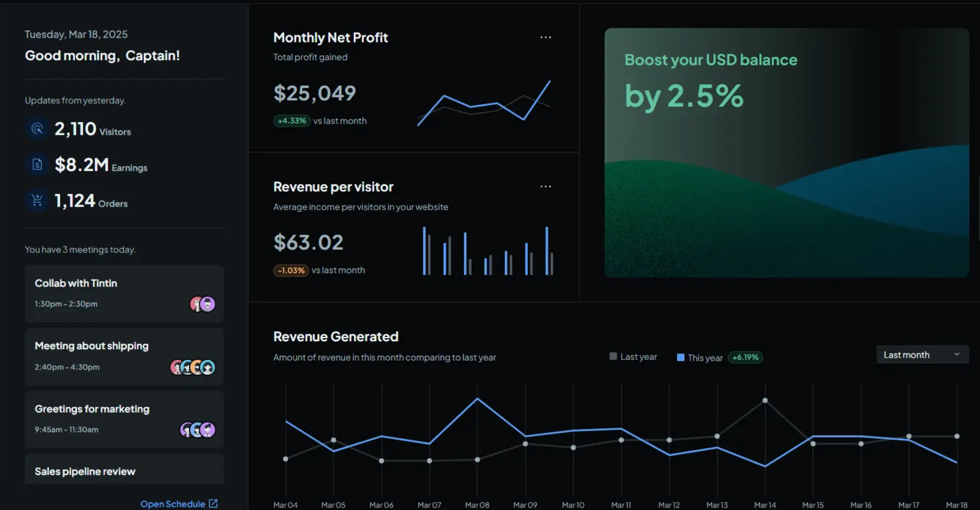
Task: Click the Open Schedule external-link icon
Action: [214, 503]
